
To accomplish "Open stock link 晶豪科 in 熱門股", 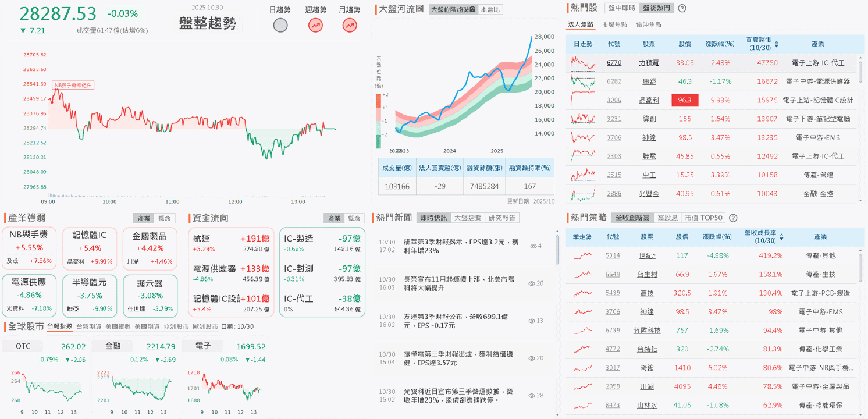I will pos(649,100).
